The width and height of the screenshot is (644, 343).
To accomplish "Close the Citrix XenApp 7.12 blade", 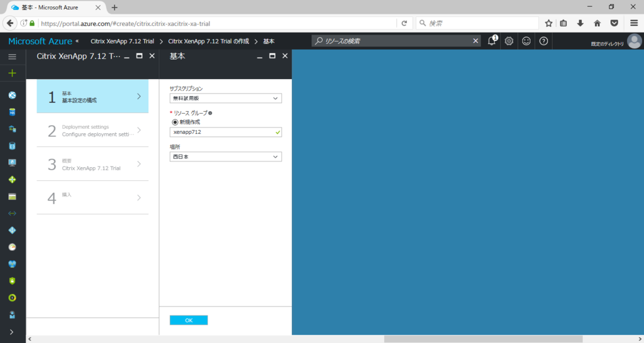I will click(x=152, y=56).
